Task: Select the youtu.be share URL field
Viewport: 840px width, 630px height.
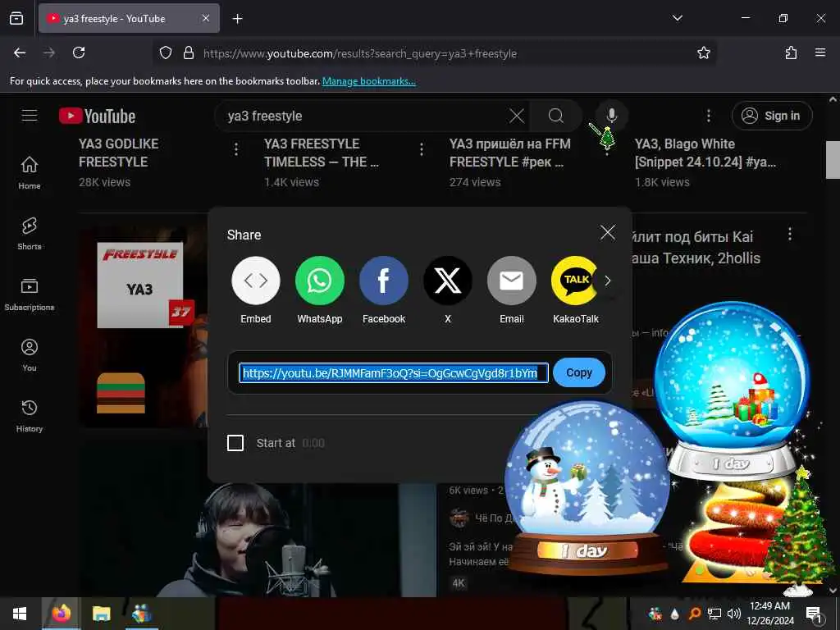Action: 393,373
